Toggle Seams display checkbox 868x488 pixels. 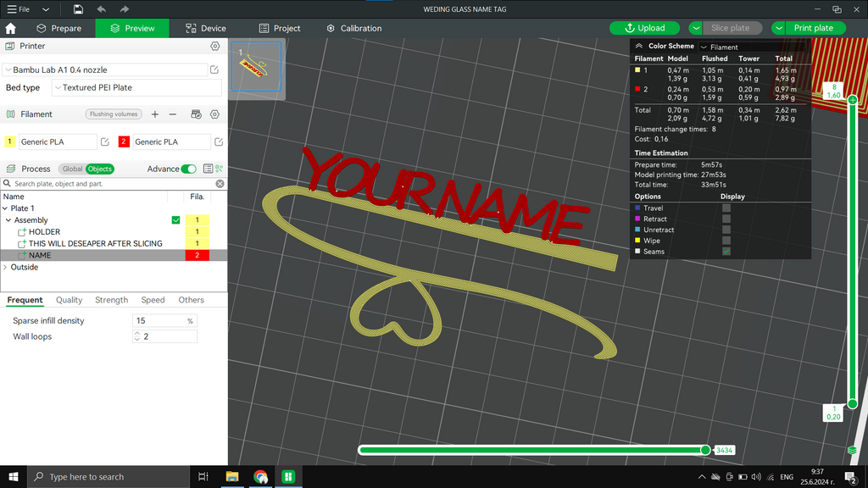coord(726,251)
